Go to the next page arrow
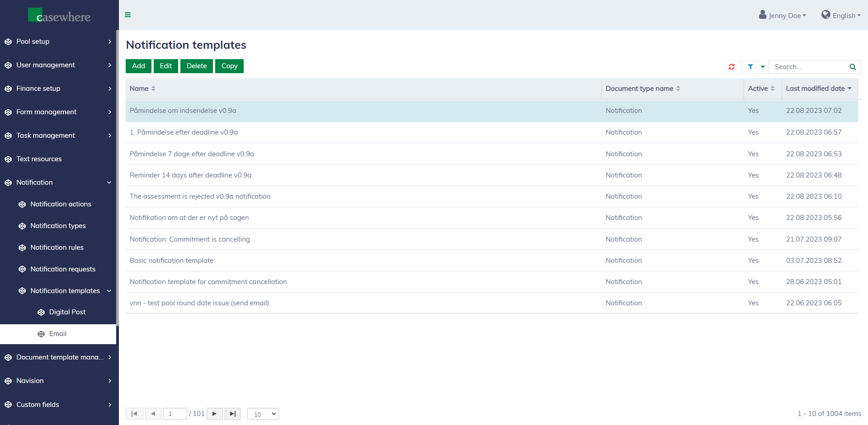Viewport: 868px width, 425px height. click(214, 414)
